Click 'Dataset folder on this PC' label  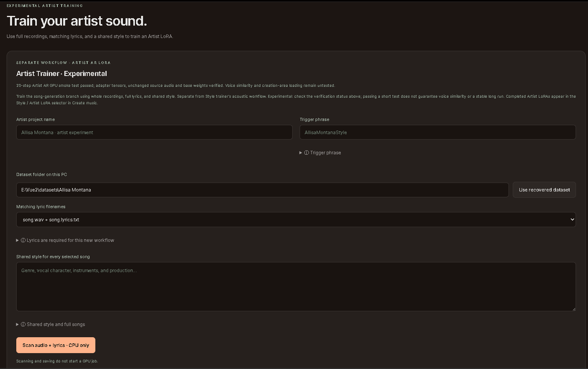(x=41, y=174)
